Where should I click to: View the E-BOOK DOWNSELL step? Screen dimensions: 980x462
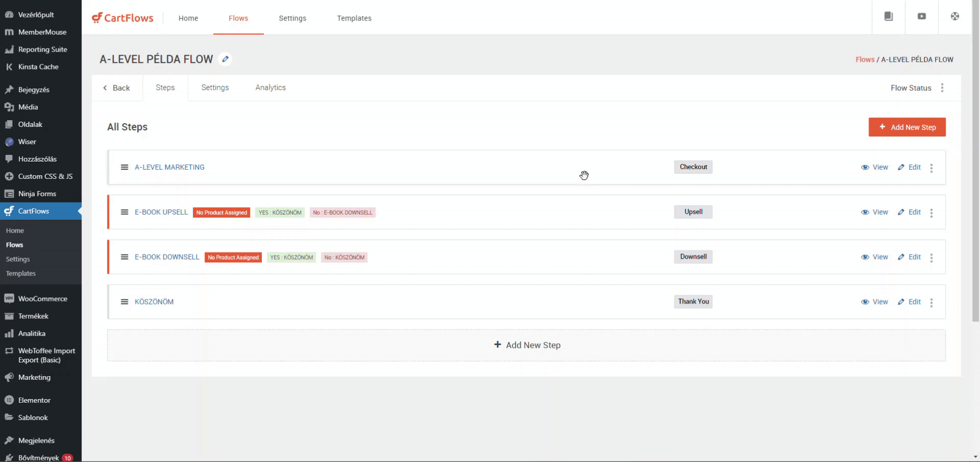875,257
